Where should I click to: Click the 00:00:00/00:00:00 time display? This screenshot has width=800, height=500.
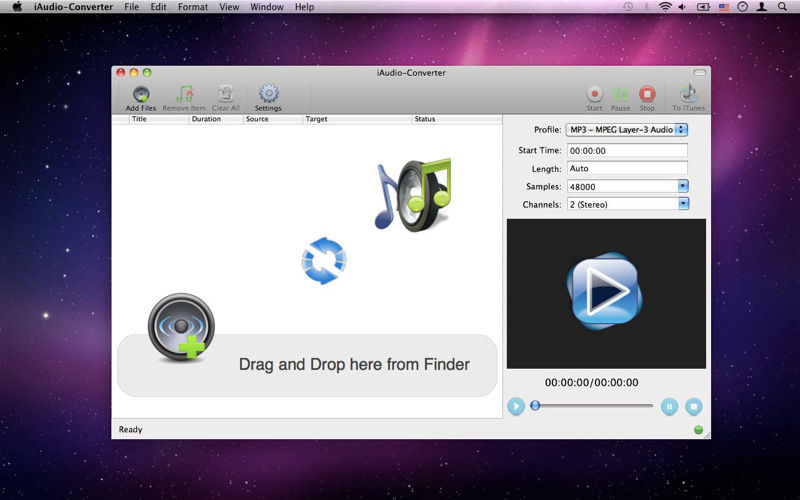tap(591, 382)
